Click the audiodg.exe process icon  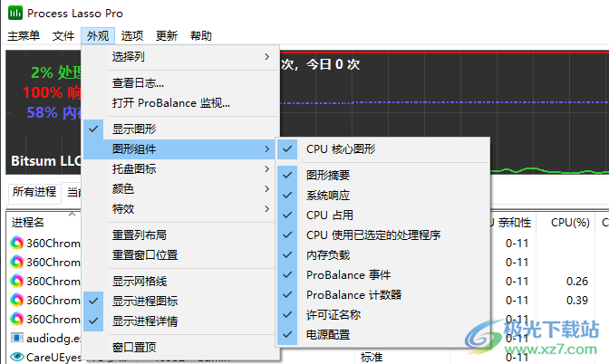click(16, 338)
